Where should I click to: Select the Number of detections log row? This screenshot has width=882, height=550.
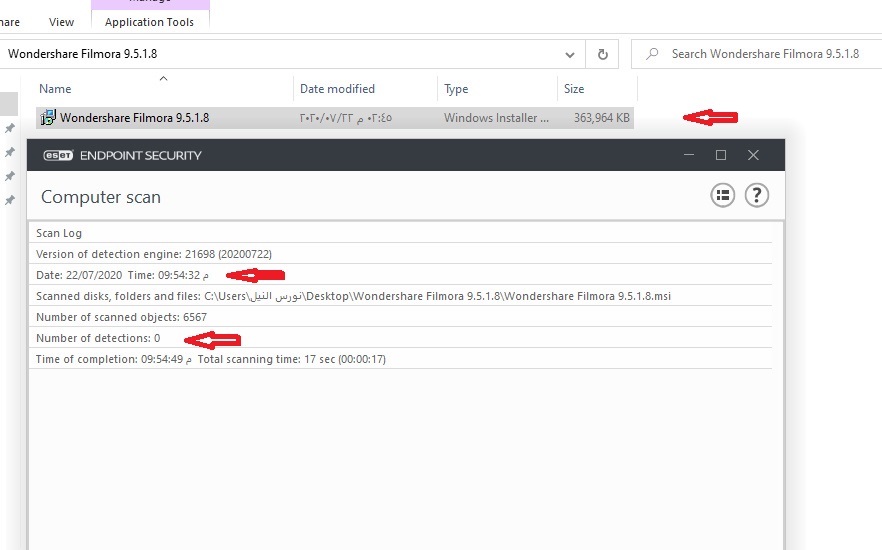pyautogui.click(x=98, y=338)
